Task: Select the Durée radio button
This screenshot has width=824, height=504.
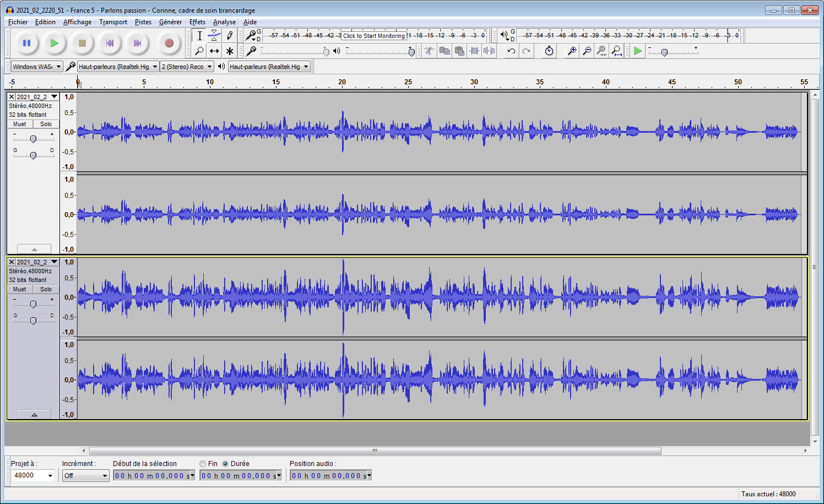Action: tap(225, 464)
